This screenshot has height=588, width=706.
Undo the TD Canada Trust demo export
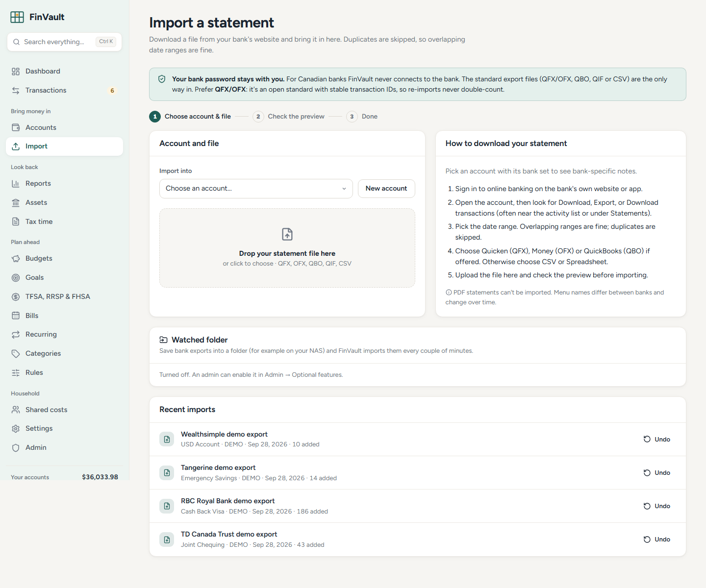pos(657,539)
